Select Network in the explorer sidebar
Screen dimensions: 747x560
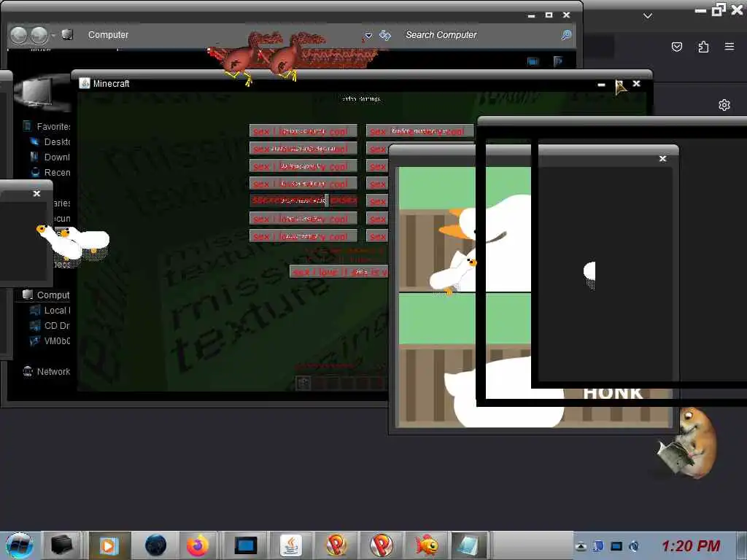pyautogui.click(x=46, y=371)
